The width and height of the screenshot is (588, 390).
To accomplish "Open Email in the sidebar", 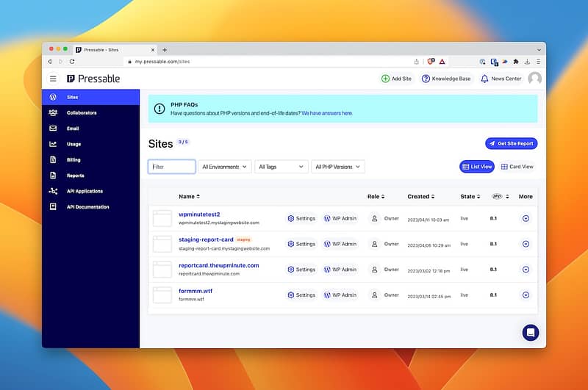I will tap(90, 129).
